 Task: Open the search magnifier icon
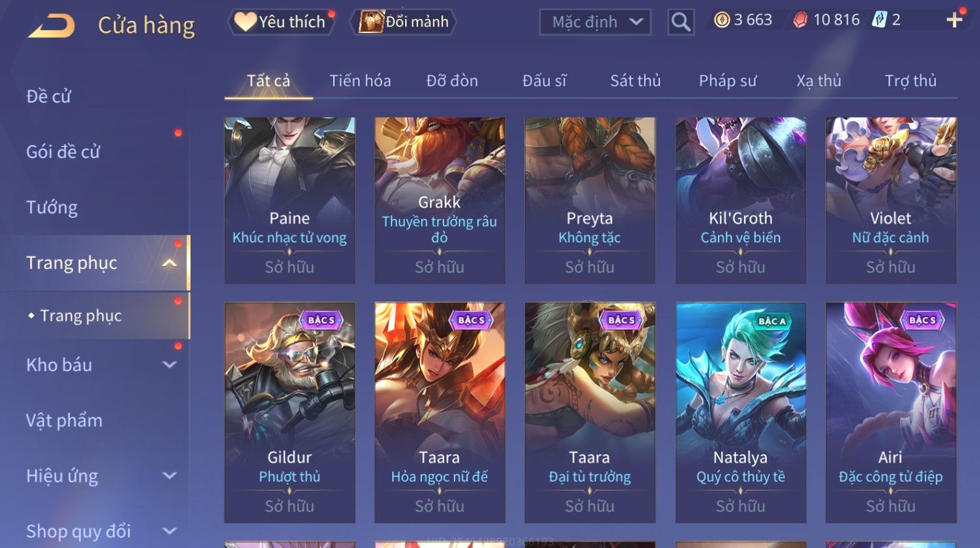[x=681, y=22]
